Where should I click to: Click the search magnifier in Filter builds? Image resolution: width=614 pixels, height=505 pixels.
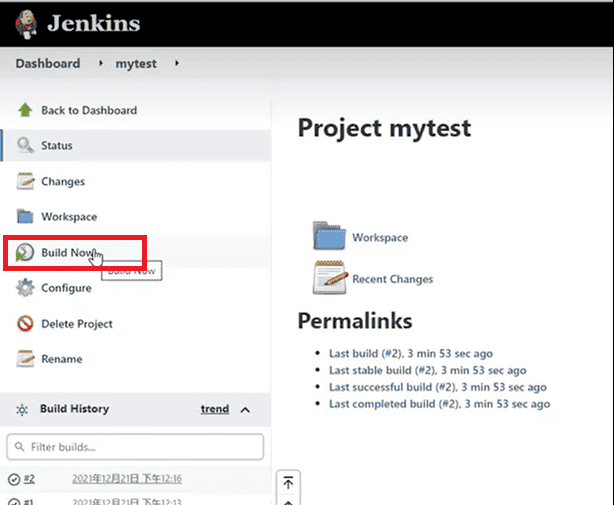[19, 446]
